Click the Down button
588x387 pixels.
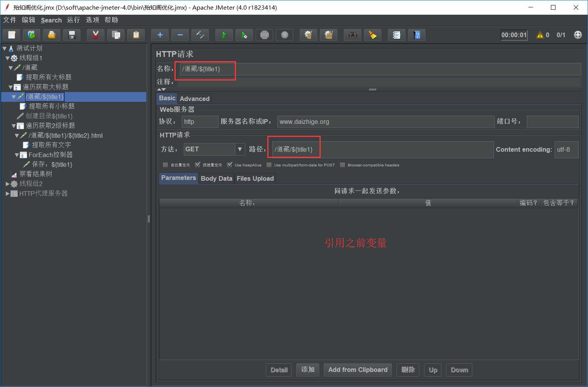click(459, 370)
